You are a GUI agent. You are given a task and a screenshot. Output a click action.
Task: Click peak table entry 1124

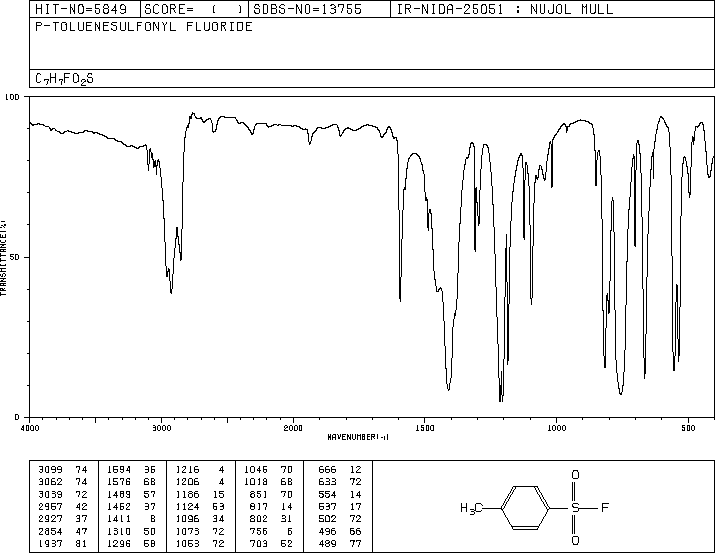click(187, 506)
